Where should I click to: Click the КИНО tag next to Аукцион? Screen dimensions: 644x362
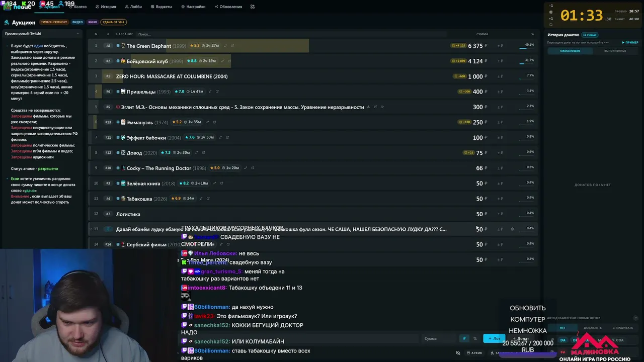pos(93,22)
